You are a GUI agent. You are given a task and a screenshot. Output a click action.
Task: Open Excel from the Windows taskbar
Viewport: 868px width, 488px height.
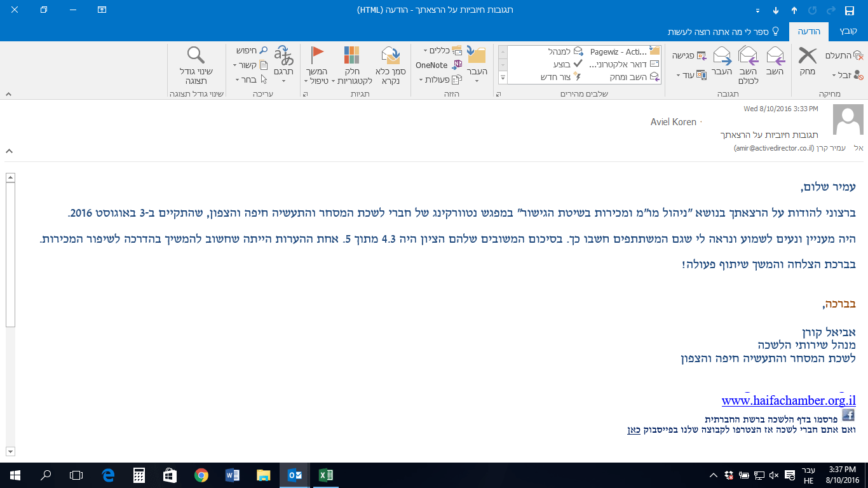(325, 475)
